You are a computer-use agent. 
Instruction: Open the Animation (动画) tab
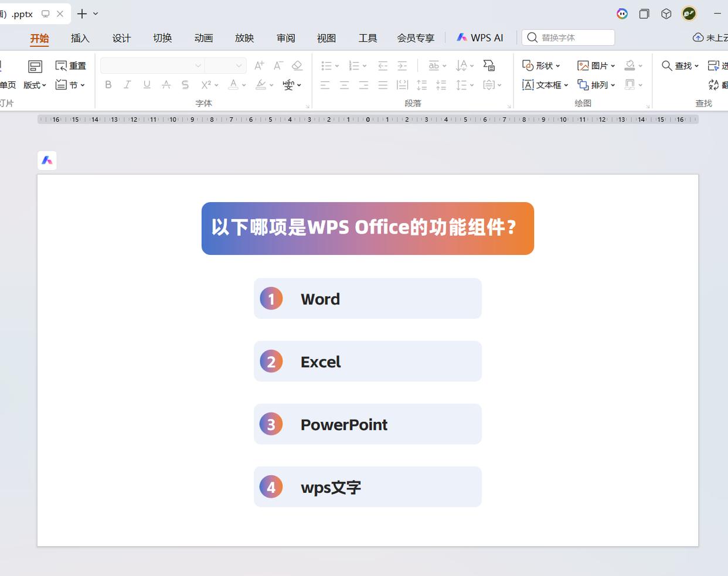point(203,38)
